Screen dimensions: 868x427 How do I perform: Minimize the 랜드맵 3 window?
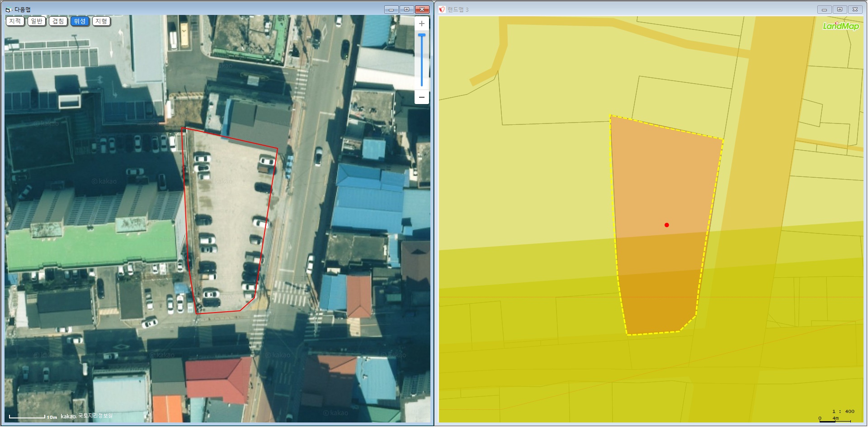(824, 9)
